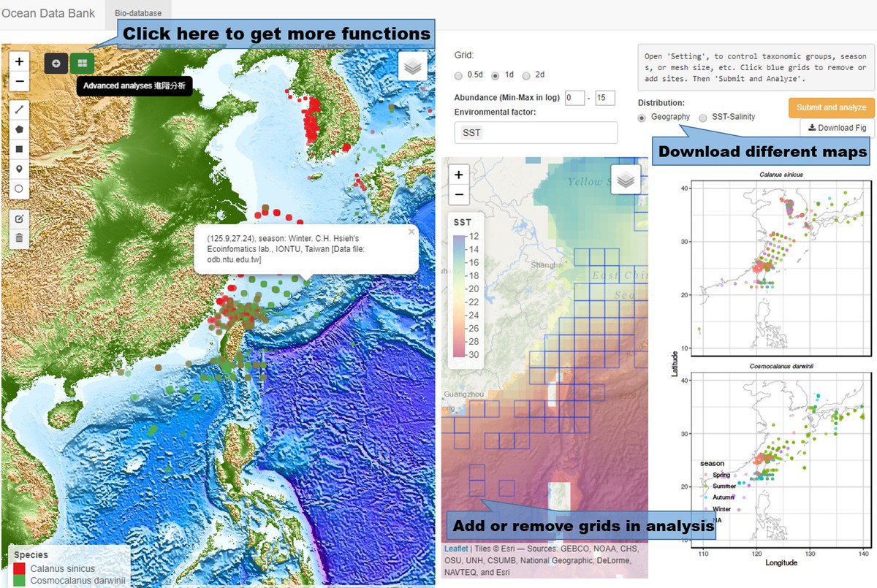Open the Environmental factor SST selector
877x588 pixels.
[x=536, y=132]
